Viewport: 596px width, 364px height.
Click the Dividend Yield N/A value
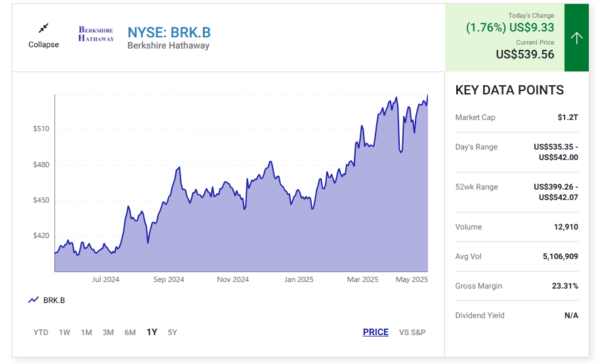click(x=571, y=315)
